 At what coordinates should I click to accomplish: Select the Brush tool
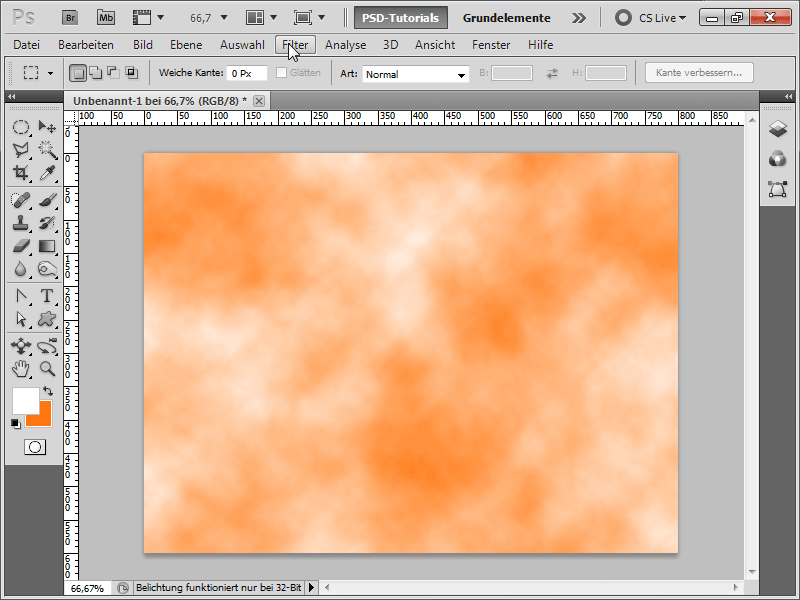(x=47, y=200)
